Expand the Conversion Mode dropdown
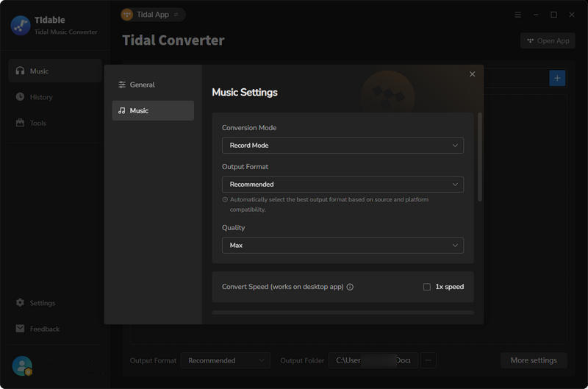This screenshot has height=389, width=588. (343, 146)
